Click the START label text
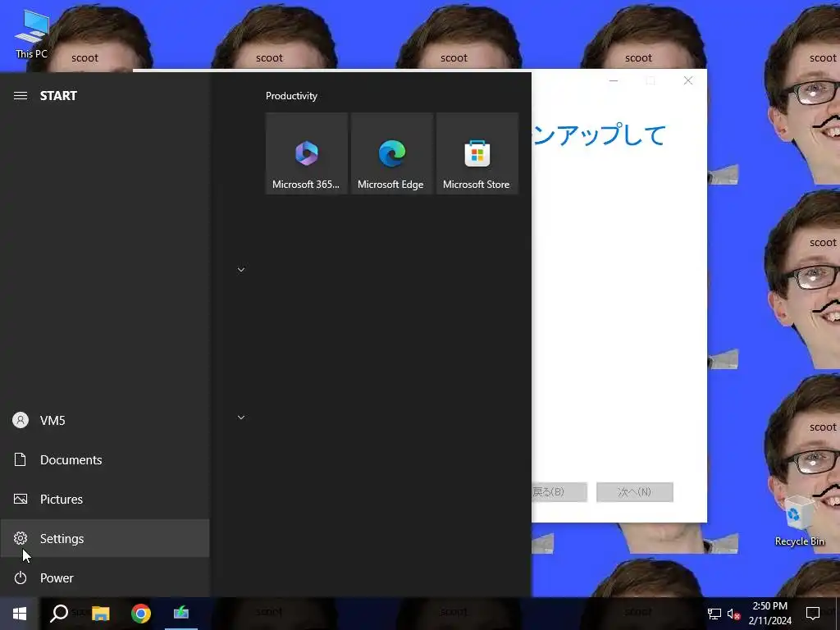 pyautogui.click(x=58, y=96)
